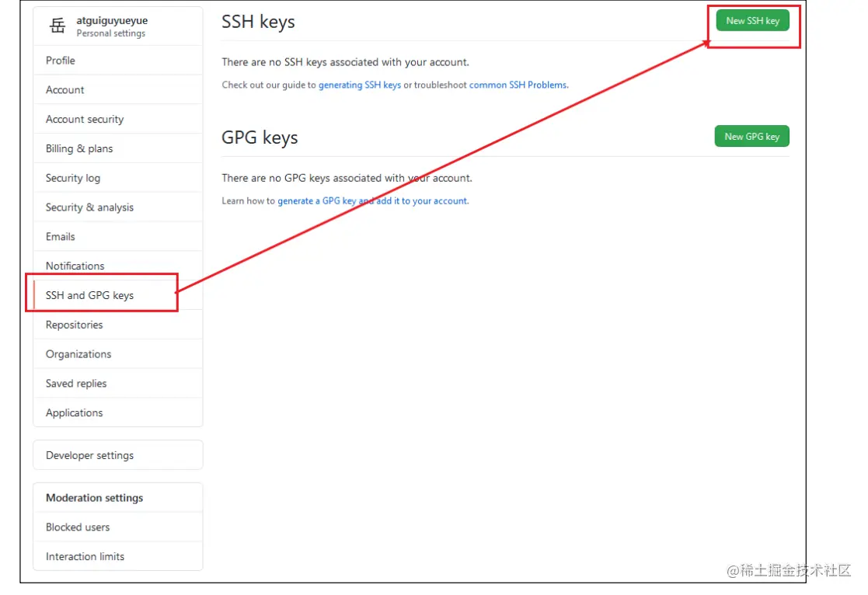This screenshot has height=595, width=868.
Task: Go to Organizations page
Action: [x=118, y=353]
